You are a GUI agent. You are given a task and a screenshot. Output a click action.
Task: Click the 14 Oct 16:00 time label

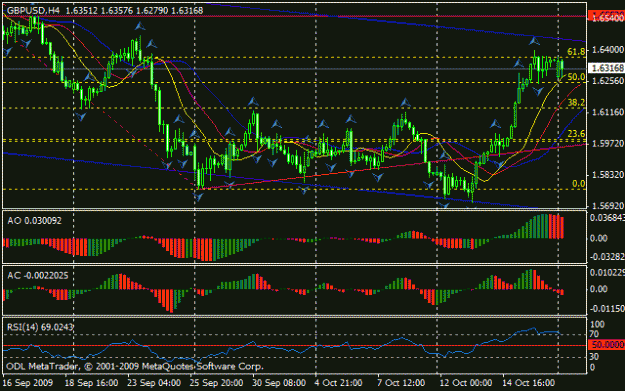pos(528,383)
